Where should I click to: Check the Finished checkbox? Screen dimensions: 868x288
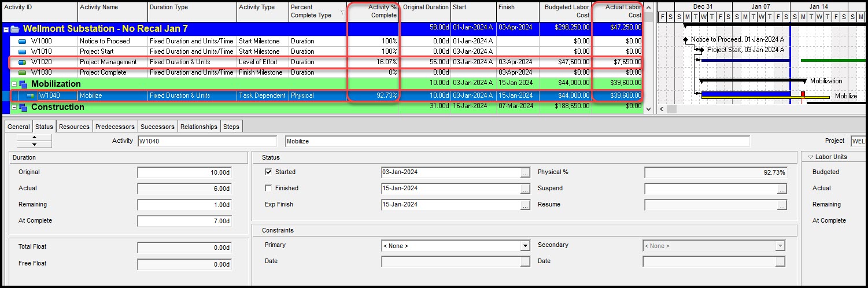[268, 189]
